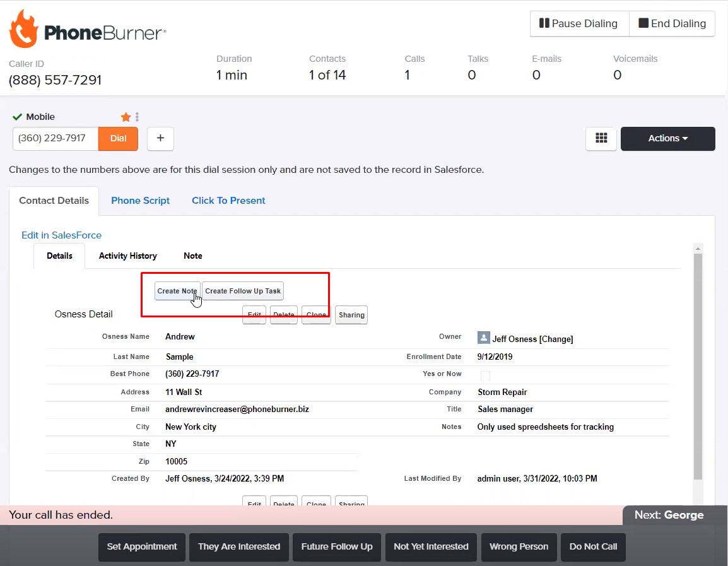Click the top Sharing button
The width and height of the screenshot is (728, 566).
(x=351, y=315)
